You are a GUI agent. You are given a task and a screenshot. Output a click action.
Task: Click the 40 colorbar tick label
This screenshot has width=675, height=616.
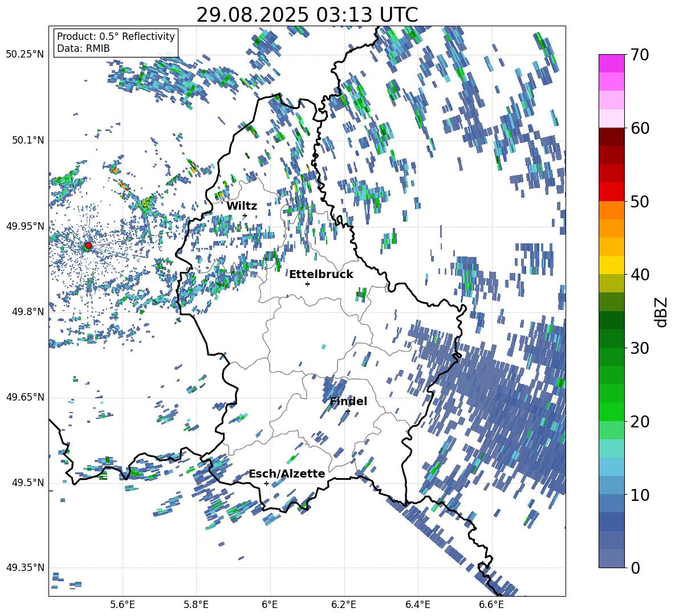click(640, 275)
